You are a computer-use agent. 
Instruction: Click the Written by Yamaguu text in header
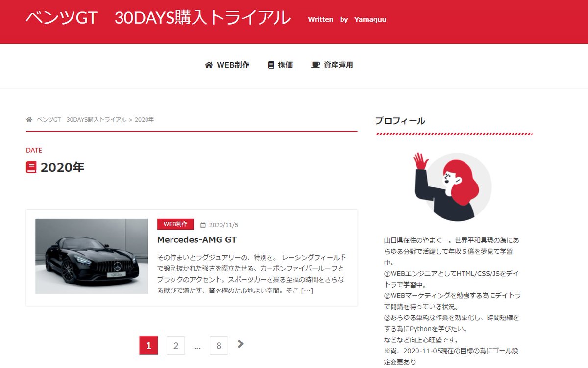pos(347,20)
